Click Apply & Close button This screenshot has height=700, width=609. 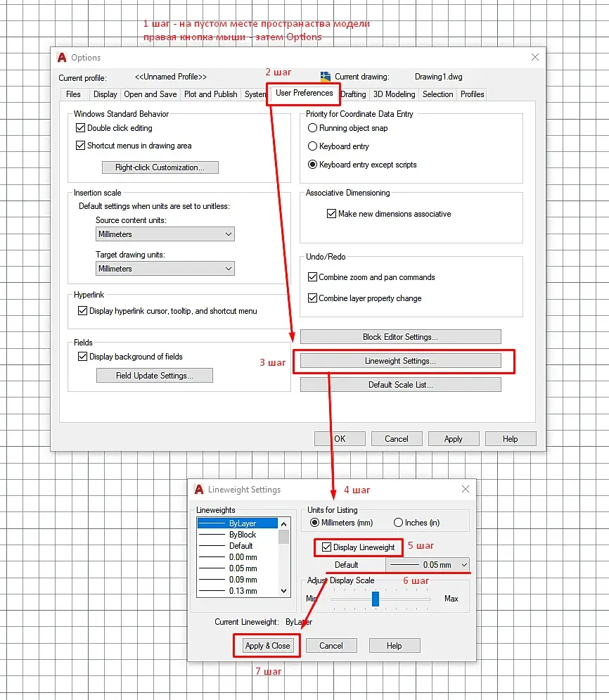pos(267,646)
